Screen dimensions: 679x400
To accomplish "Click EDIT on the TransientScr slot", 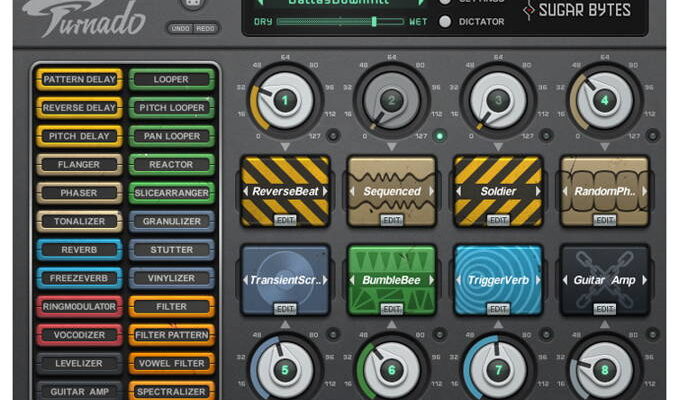I will point(284,310).
